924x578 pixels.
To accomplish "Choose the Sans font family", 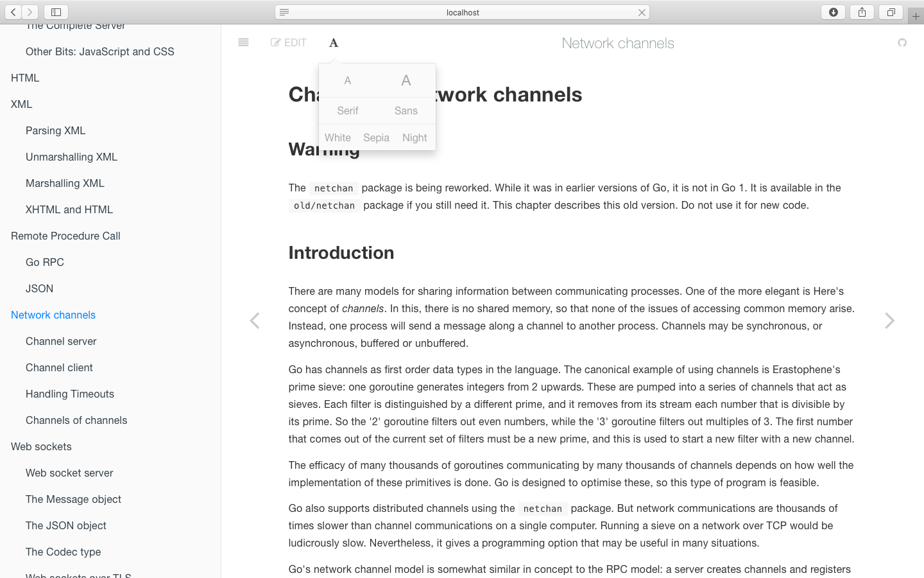I will (406, 110).
